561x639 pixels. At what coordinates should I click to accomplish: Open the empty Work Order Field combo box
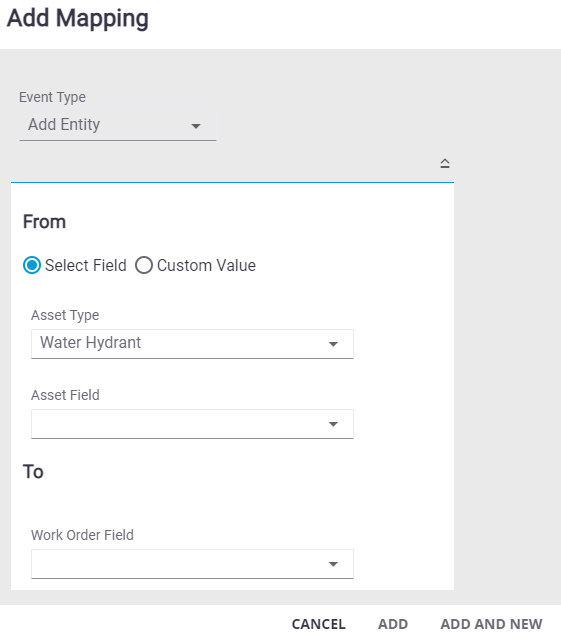point(192,564)
